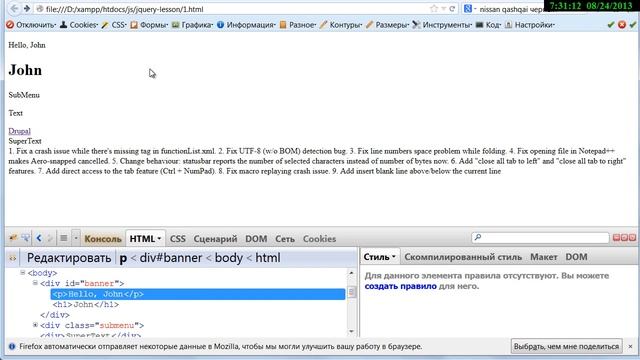The height and width of the screenshot is (360, 640).
Task: Select the p breadcrumb element
Action: tap(123, 258)
